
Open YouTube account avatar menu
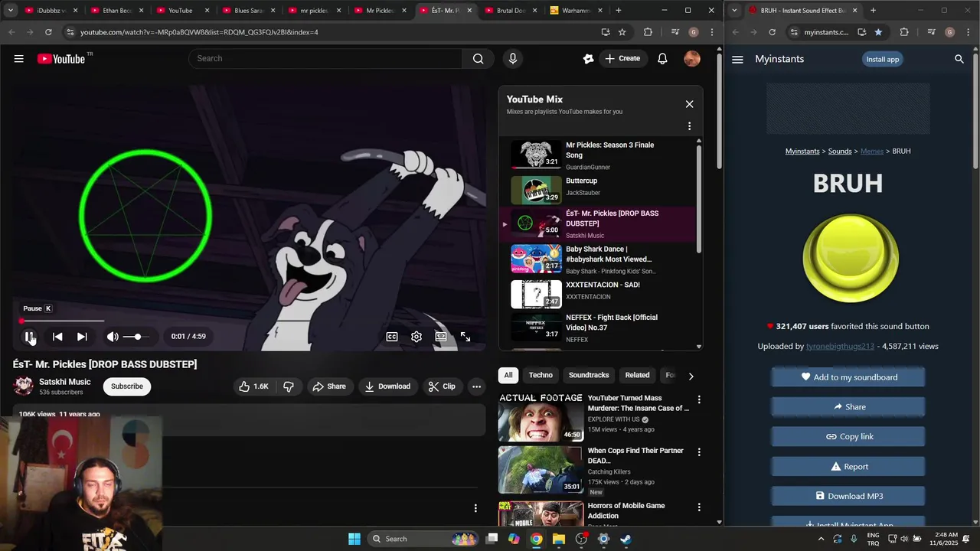coord(692,59)
